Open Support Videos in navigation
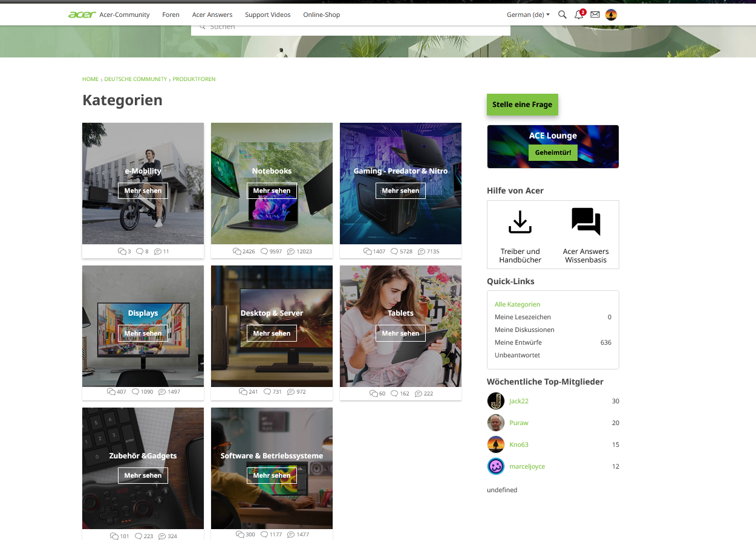 pyautogui.click(x=267, y=15)
